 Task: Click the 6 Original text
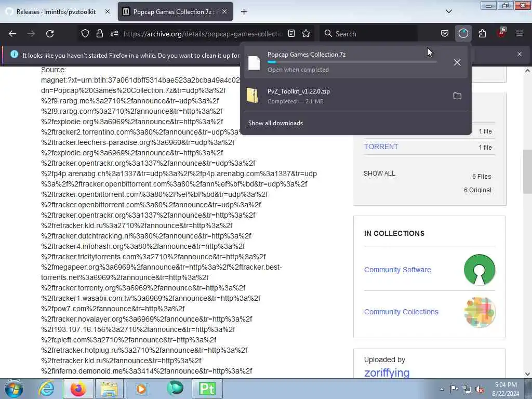tap(477, 190)
